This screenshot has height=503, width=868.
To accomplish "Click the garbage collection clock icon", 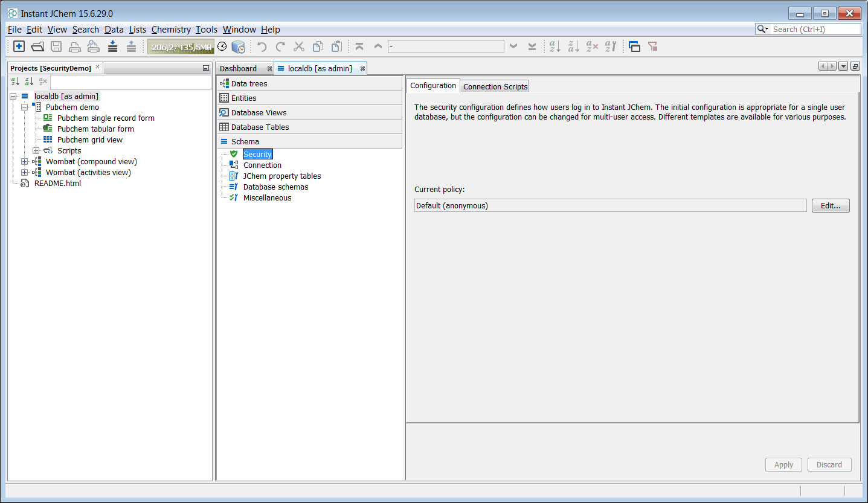I will [222, 46].
